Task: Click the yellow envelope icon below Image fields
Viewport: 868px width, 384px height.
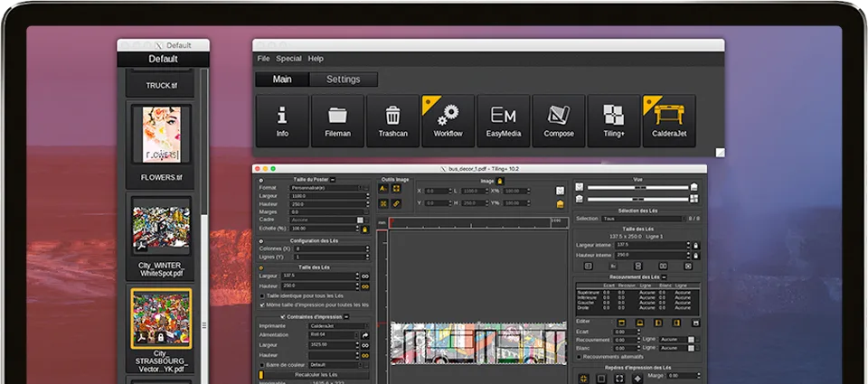Action: [561, 204]
